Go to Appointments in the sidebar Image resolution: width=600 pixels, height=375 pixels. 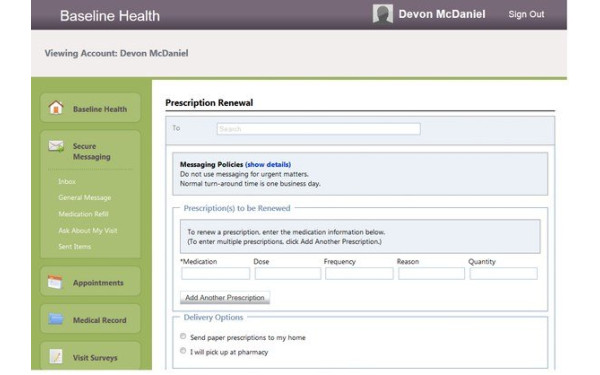pos(90,282)
